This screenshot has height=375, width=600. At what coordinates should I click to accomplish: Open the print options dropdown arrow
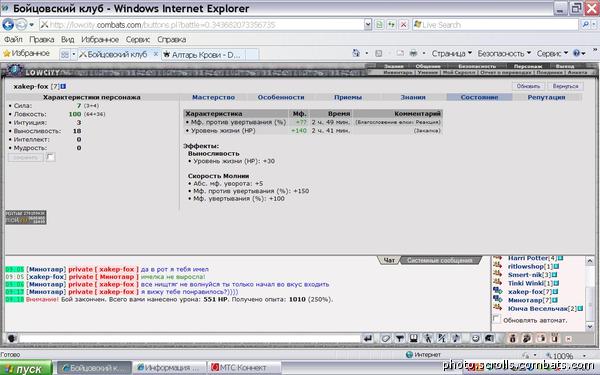pyautogui.click(x=424, y=54)
